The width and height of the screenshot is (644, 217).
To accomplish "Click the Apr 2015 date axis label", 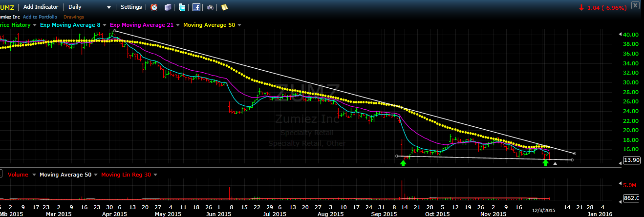I will (x=115, y=214).
